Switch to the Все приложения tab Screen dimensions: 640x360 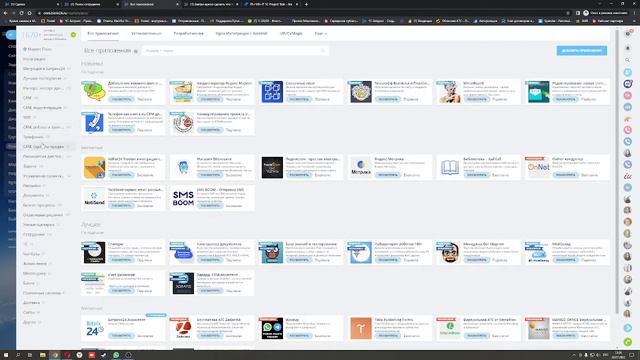pyautogui.click(x=103, y=33)
